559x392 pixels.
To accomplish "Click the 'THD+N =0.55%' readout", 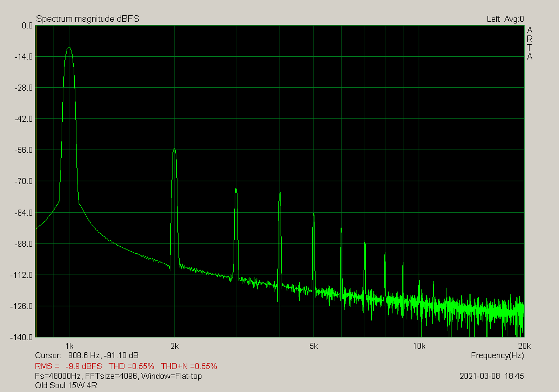I will click(189, 366).
